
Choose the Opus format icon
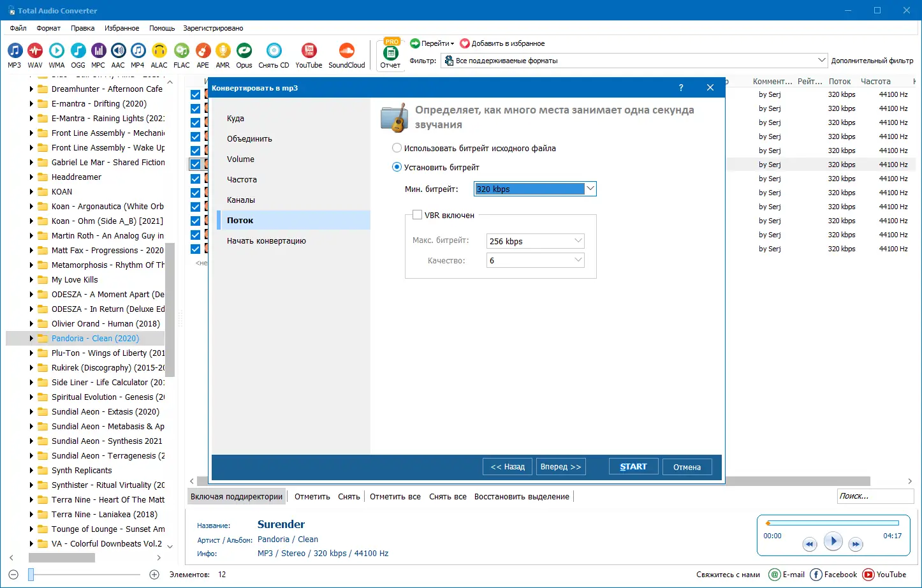(244, 51)
